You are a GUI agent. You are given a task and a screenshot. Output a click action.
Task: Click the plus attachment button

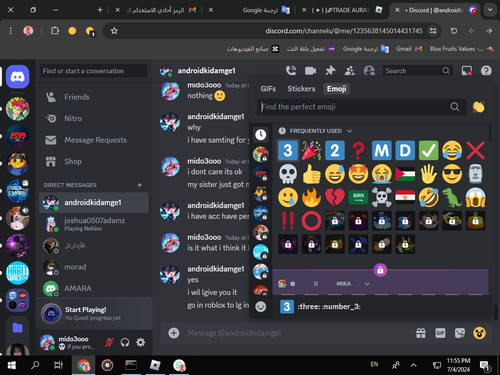coord(174,333)
